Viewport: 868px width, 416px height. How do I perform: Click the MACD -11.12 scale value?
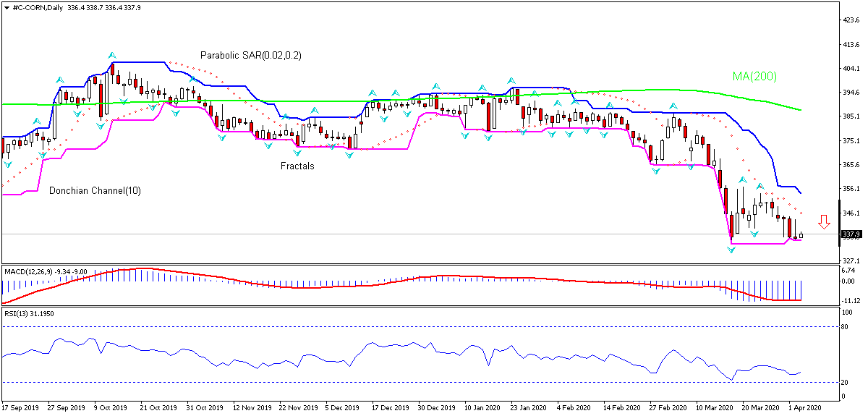pos(851,300)
